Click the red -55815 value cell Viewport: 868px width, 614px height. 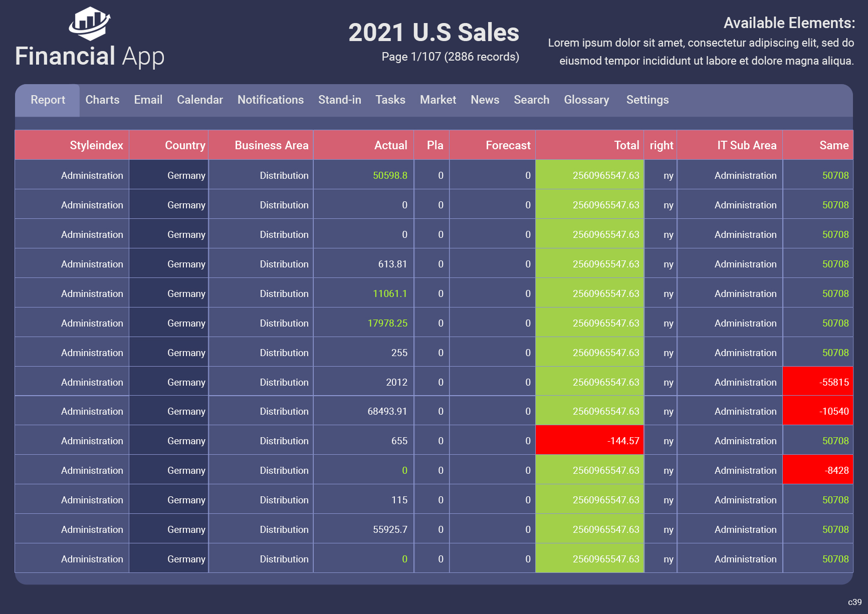[817, 382]
